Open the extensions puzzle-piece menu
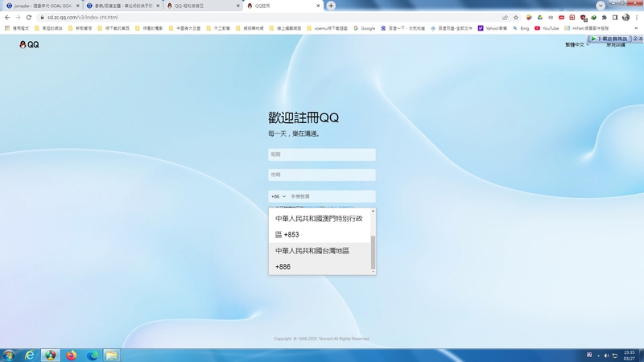644x362 pixels. click(x=605, y=17)
